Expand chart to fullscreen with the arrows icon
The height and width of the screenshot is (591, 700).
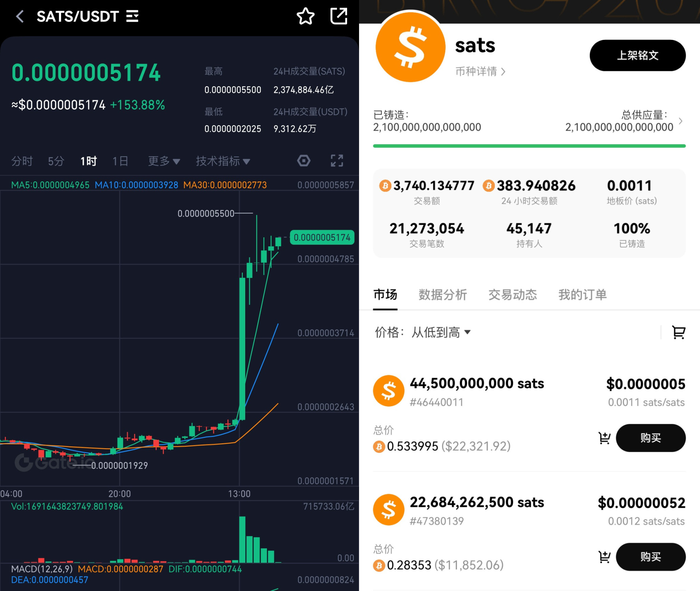337,161
